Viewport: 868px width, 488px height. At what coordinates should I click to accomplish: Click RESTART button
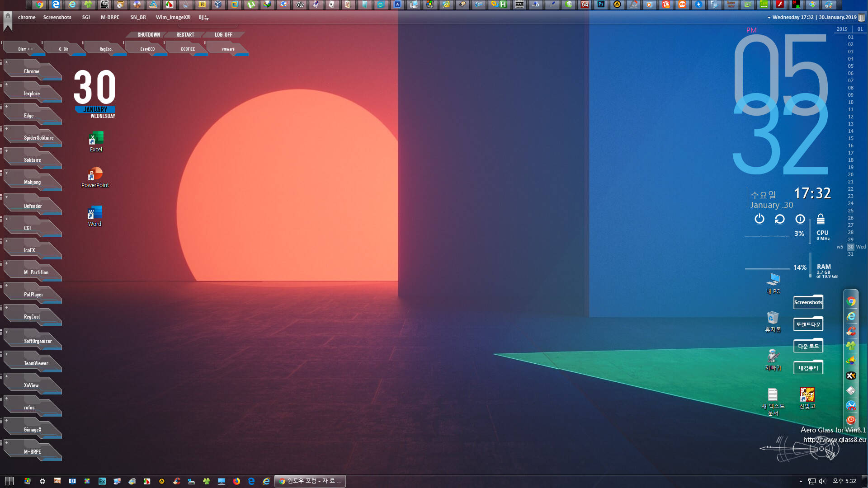(185, 35)
